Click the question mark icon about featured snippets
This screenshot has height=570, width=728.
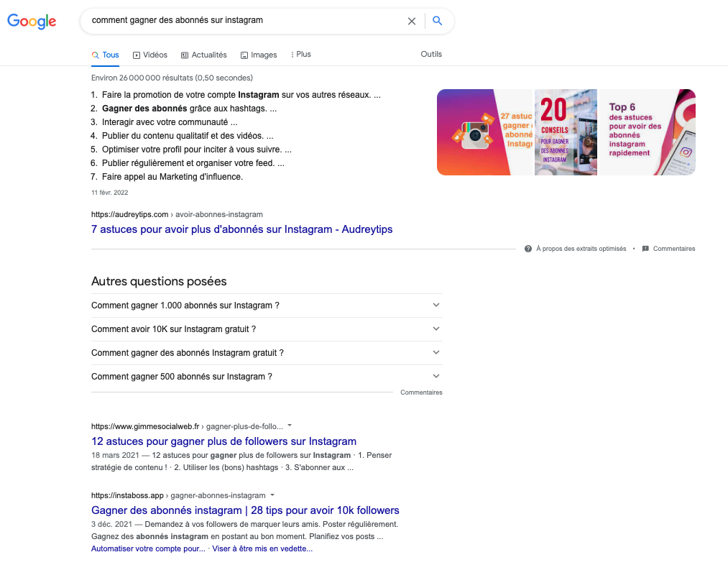point(528,249)
